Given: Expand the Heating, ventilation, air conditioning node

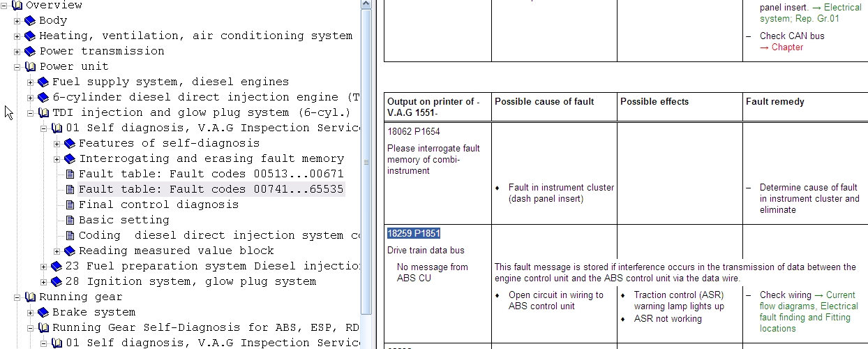Looking at the screenshot, I should [17, 36].
